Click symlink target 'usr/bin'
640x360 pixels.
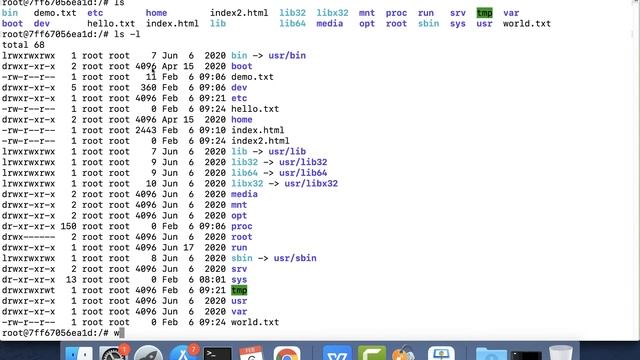pos(287,56)
